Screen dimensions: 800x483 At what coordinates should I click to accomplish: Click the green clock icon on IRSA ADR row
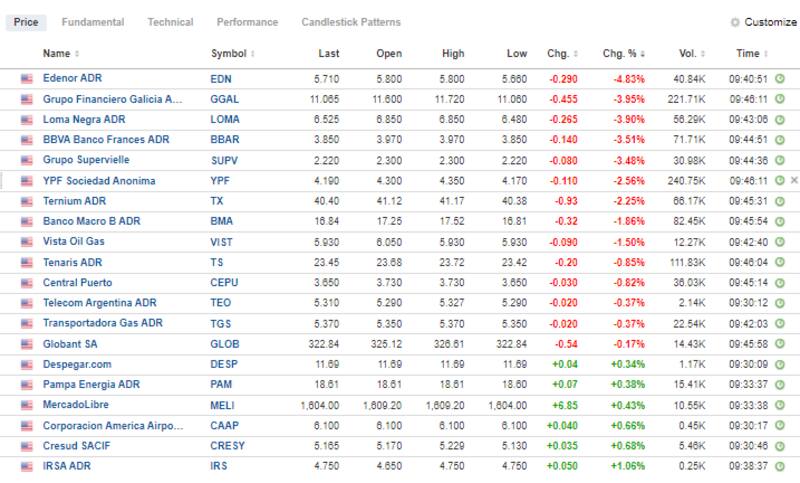coord(780,466)
